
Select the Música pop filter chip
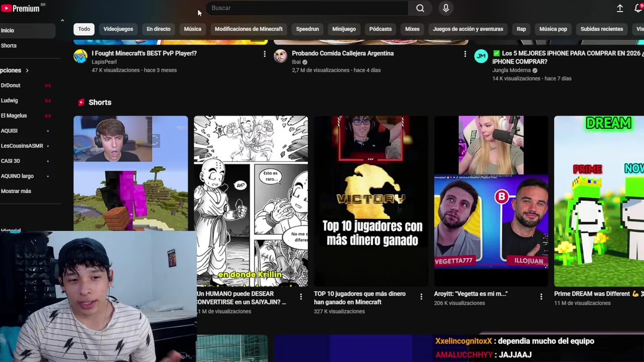click(x=553, y=29)
